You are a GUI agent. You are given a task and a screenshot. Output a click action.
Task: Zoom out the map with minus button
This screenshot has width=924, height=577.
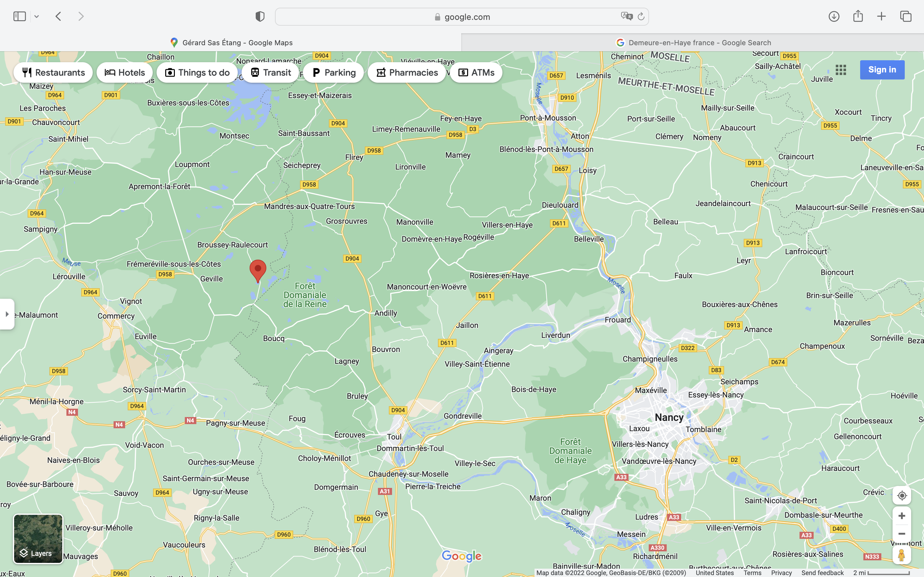(902, 534)
